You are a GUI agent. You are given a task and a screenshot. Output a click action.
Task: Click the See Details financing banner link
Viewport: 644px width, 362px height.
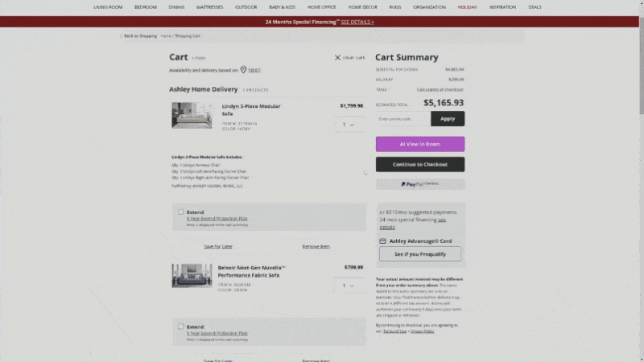[x=357, y=22]
